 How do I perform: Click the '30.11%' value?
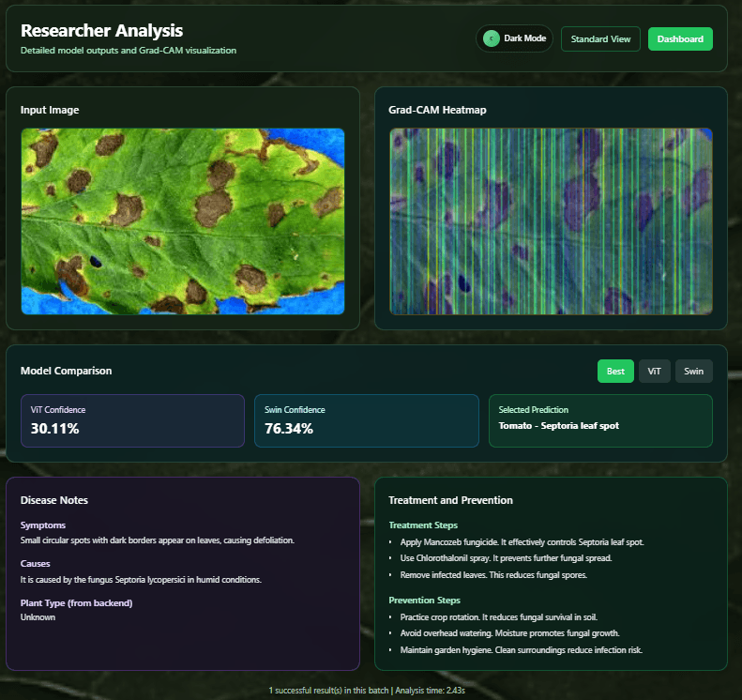[x=55, y=428]
